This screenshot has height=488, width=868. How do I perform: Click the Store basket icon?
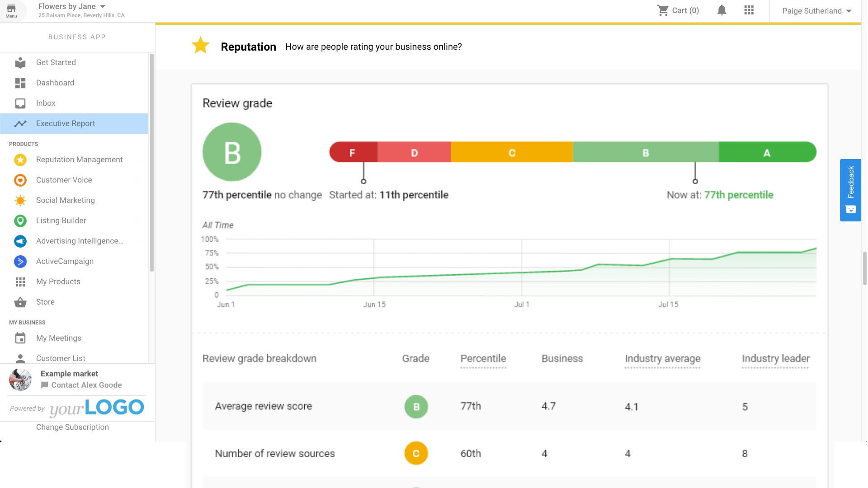pos(20,302)
